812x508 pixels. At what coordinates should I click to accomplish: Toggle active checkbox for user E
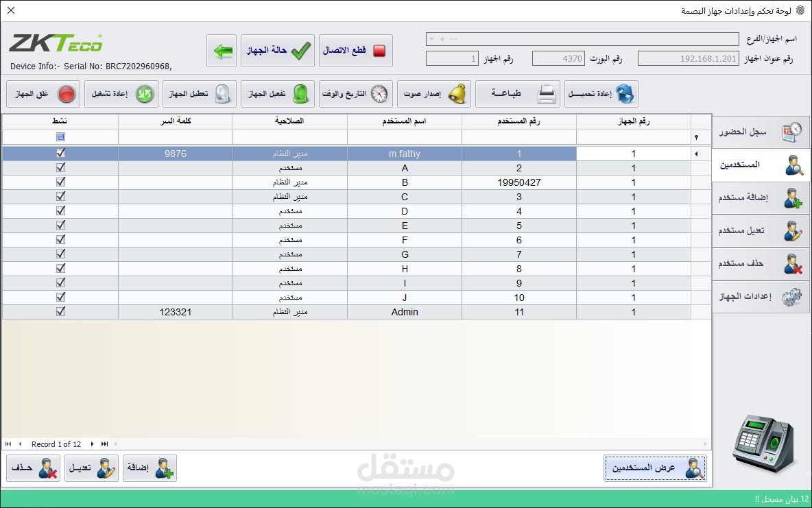click(60, 226)
